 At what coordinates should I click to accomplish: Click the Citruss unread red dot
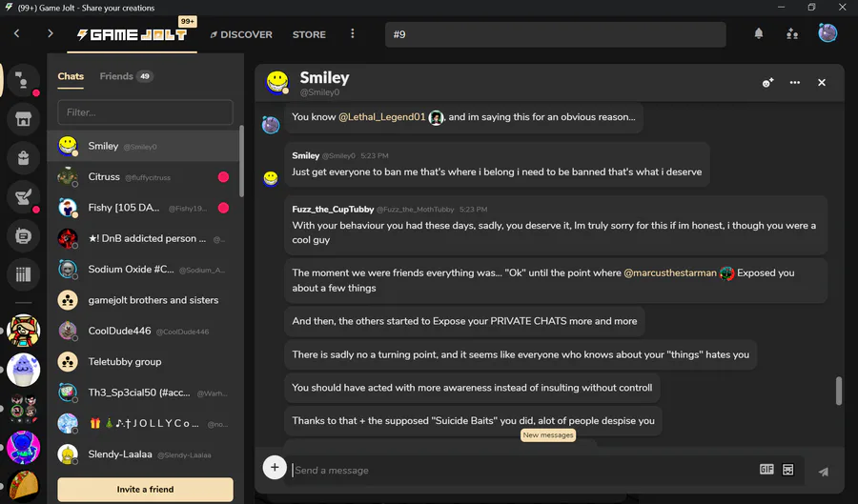(x=223, y=176)
